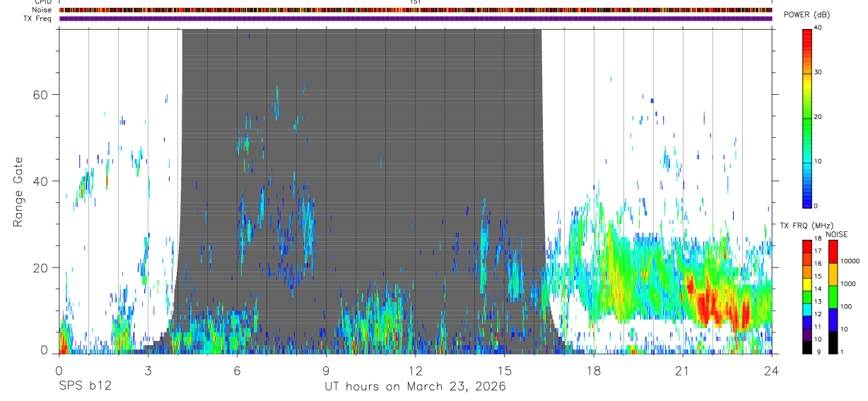Click the 9 hour tick on UT axis
The height and width of the screenshot is (401, 868).
[x=326, y=370]
